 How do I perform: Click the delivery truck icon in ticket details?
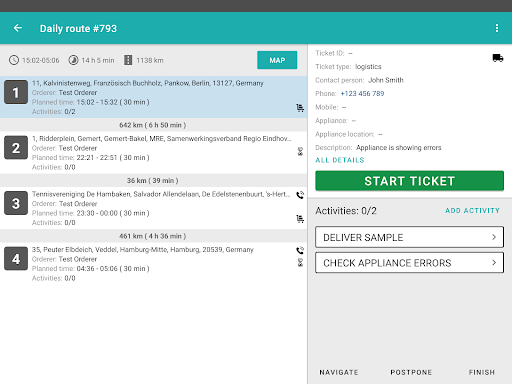click(x=498, y=58)
